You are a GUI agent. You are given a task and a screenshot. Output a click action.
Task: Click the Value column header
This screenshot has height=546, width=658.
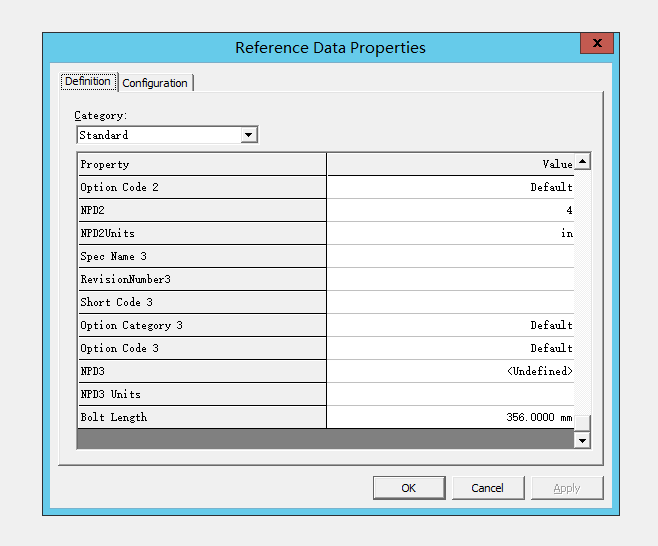tap(450, 164)
